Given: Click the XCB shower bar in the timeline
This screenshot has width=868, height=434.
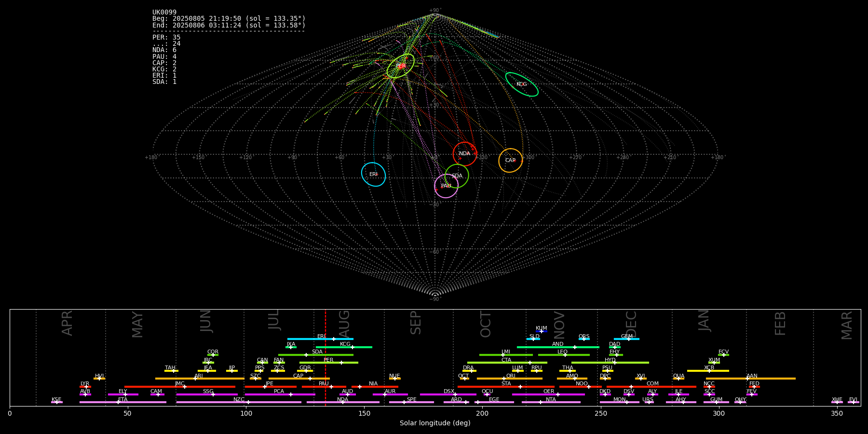Looking at the screenshot, I should (x=708, y=371).
